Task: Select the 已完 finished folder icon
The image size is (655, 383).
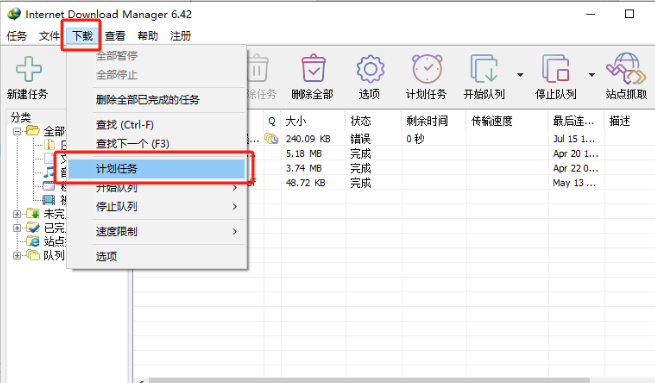Action: click(33, 227)
